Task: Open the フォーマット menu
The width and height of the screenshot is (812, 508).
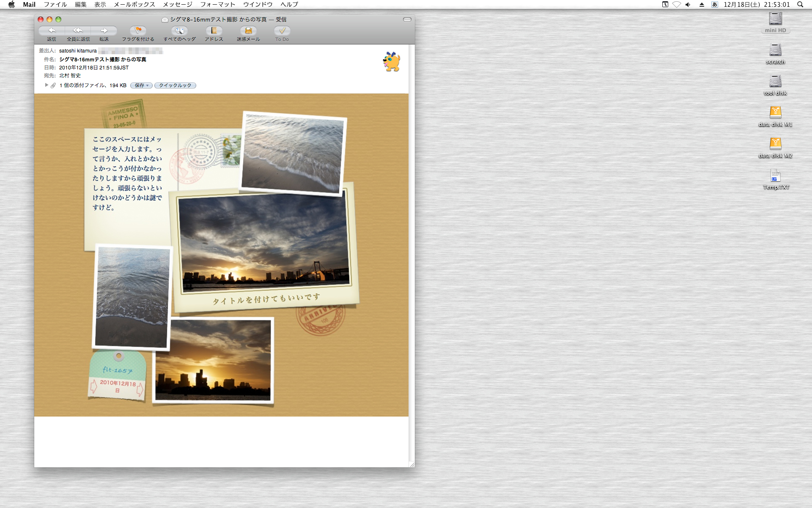Action: pyautogui.click(x=217, y=5)
